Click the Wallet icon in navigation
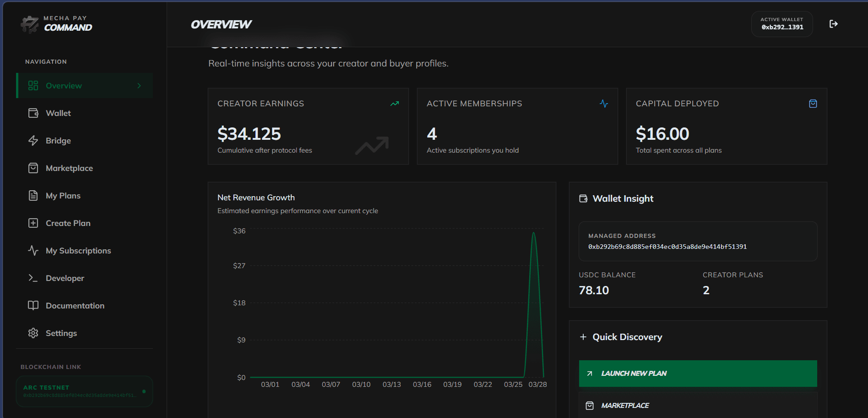868x418 pixels. tap(33, 113)
